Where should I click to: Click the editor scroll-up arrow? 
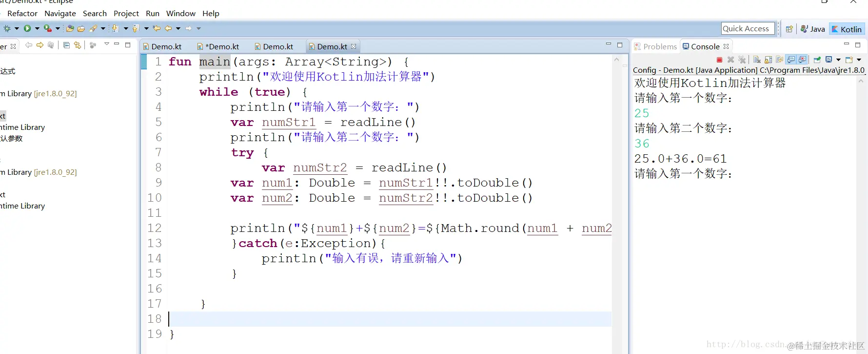click(x=616, y=60)
